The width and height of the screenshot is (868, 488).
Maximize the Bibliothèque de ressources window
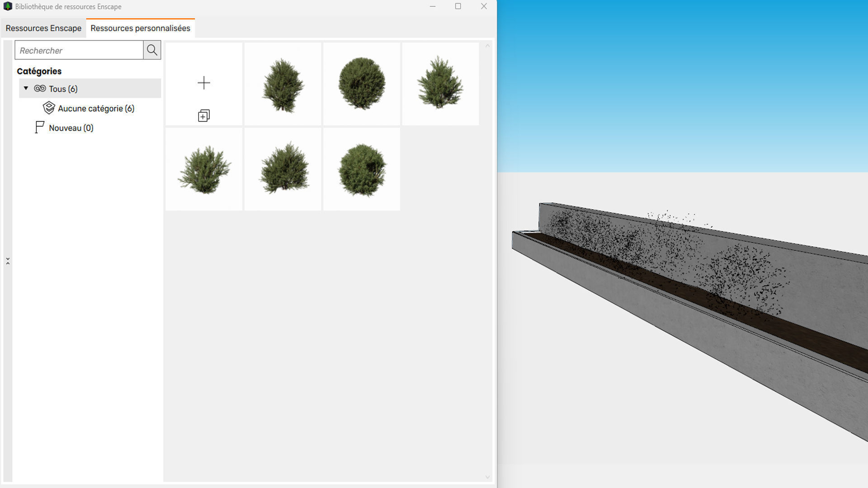[458, 6]
